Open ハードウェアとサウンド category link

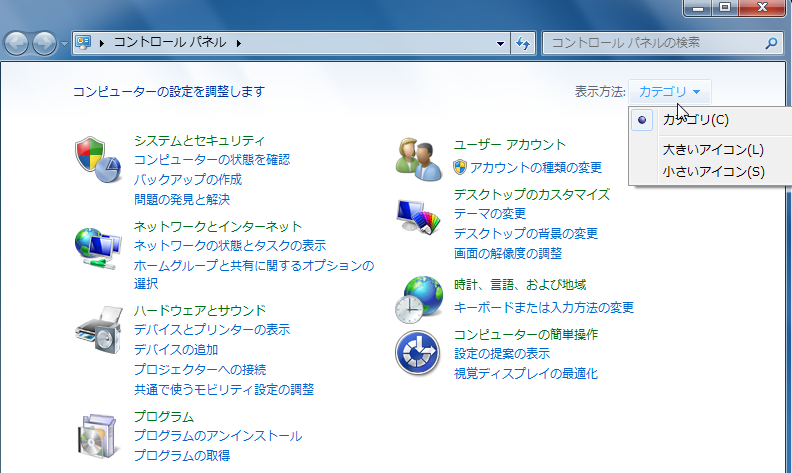(x=200, y=310)
